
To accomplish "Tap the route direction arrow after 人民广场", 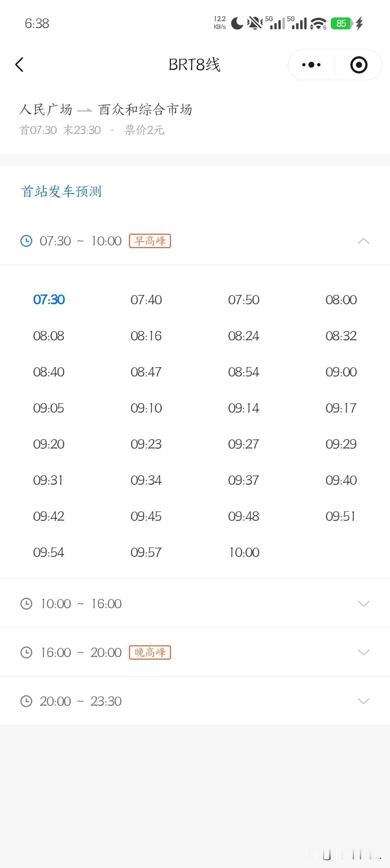I will 84,110.
